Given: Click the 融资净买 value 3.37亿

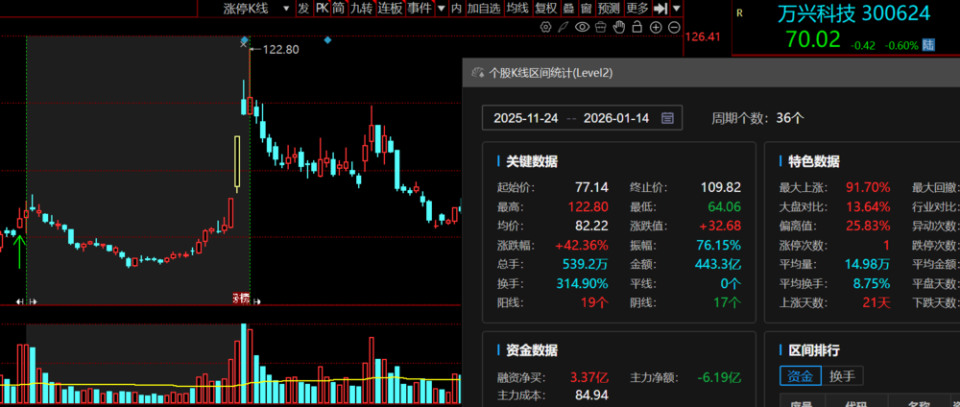Looking at the screenshot, I should 589,376.
